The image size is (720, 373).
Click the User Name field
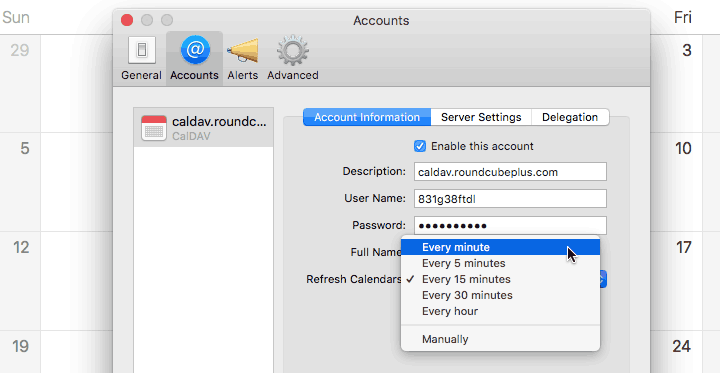[510, 199]
